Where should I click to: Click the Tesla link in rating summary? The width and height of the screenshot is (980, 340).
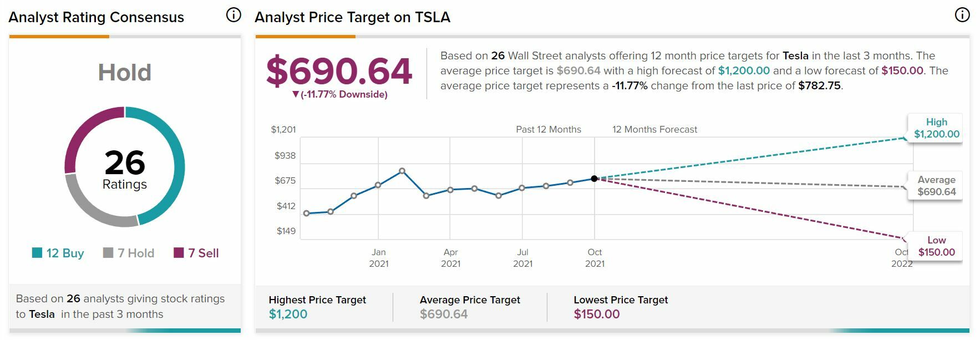[42, 314]
